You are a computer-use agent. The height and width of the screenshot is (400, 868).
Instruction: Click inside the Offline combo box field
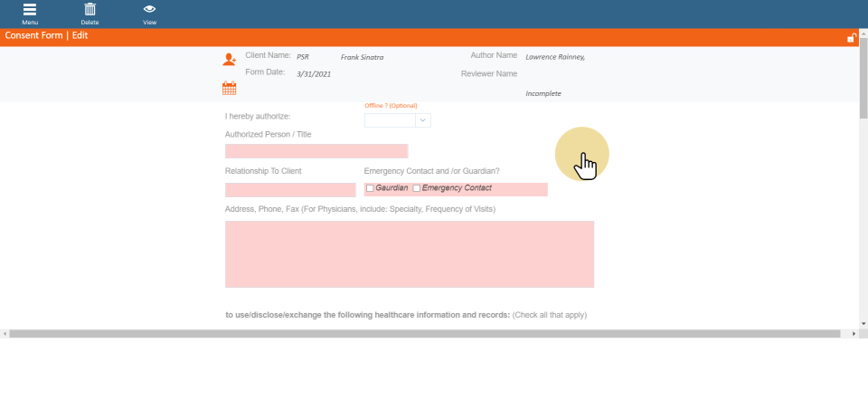(x=390, y=119)
